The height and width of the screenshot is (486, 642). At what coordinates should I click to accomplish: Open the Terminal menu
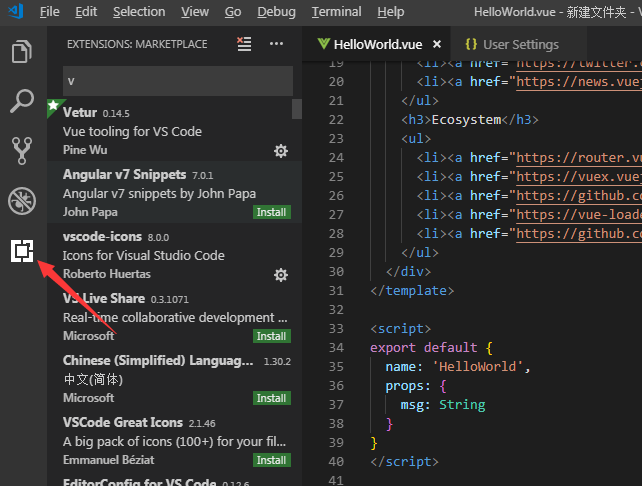(337, 12)
